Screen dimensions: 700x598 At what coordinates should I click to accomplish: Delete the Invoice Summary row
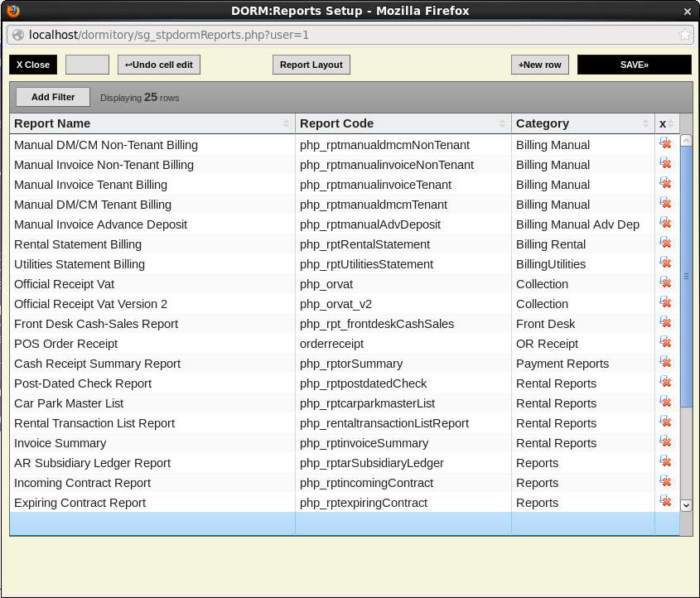[665, 441]
